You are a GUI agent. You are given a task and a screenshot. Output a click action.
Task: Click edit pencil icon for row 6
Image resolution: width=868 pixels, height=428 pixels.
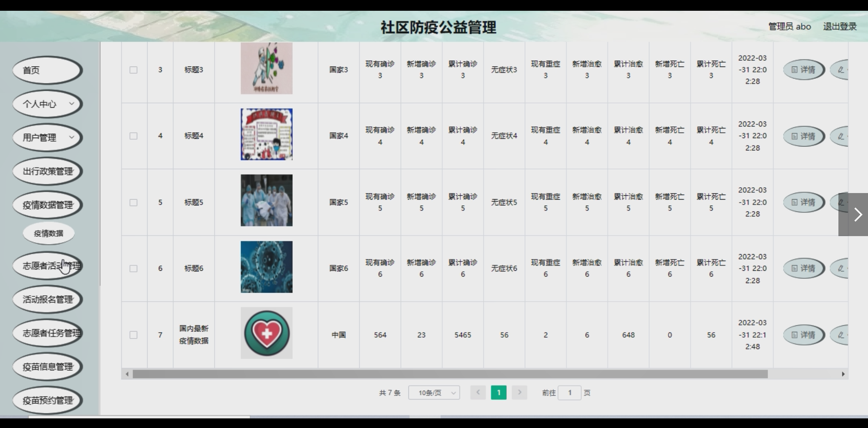[841, 268]
